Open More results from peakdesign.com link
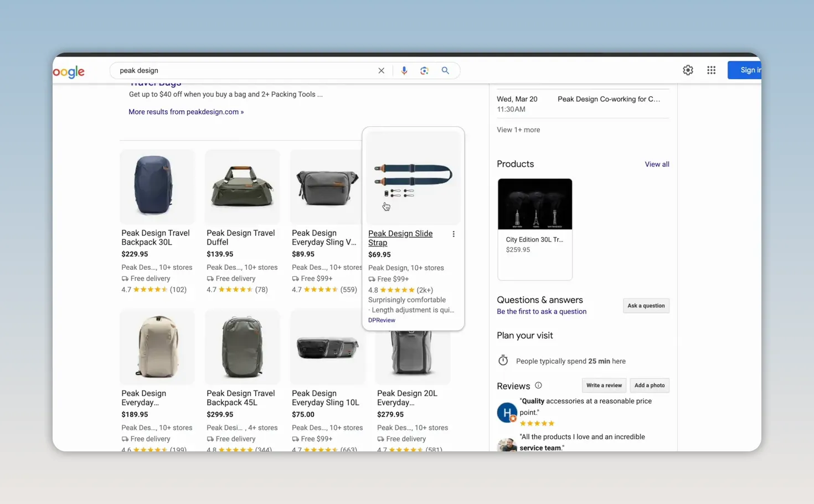This screenshot has height=504, width=814. (x=186, y=112)
